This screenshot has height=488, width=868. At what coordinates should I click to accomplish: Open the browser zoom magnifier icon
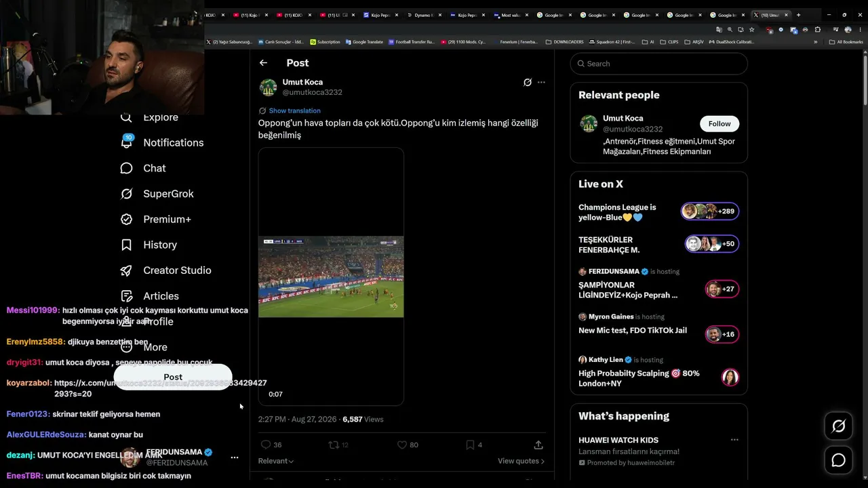(x=730, y=30)
